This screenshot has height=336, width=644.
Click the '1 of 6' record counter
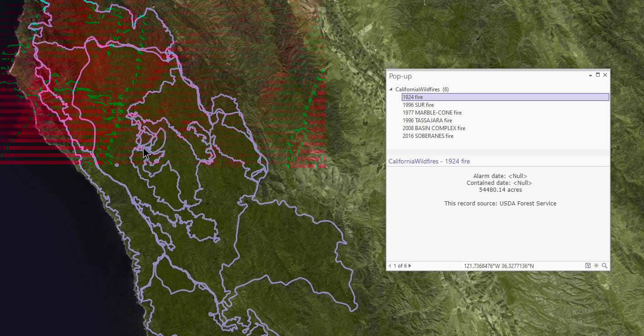coord(399,266)
